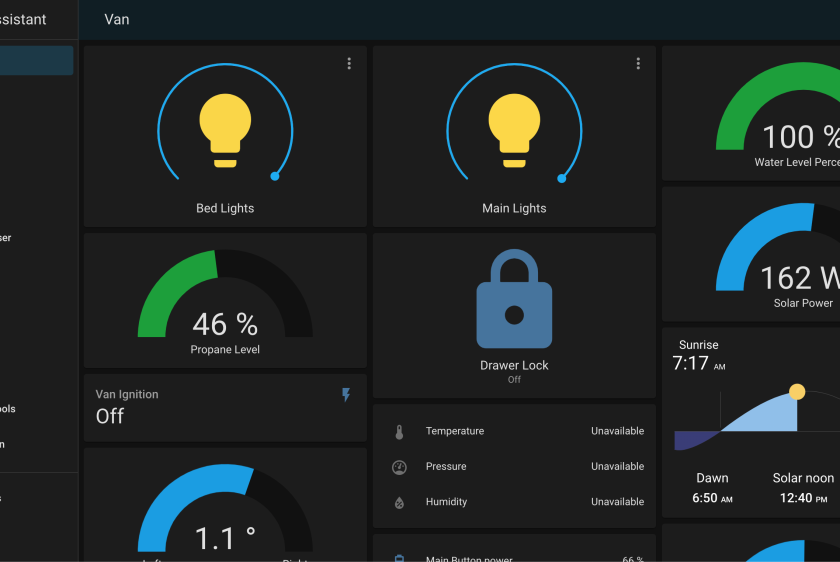This screenshot has width=840, height=562.
Task: Open the Propane Level gauge card
Action: pyautogui.click(x=225, y=301)
